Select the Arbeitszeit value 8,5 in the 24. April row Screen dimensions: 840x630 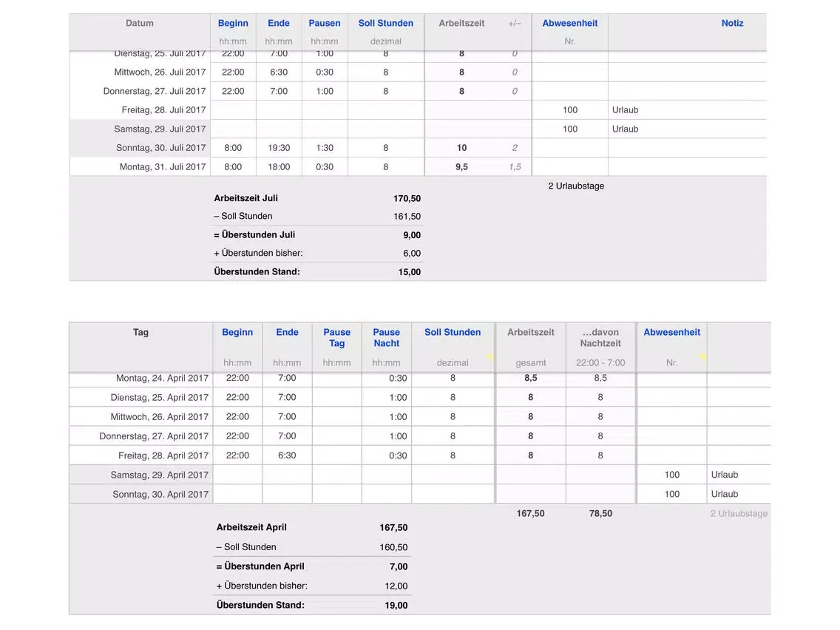(x=531, y=378)
